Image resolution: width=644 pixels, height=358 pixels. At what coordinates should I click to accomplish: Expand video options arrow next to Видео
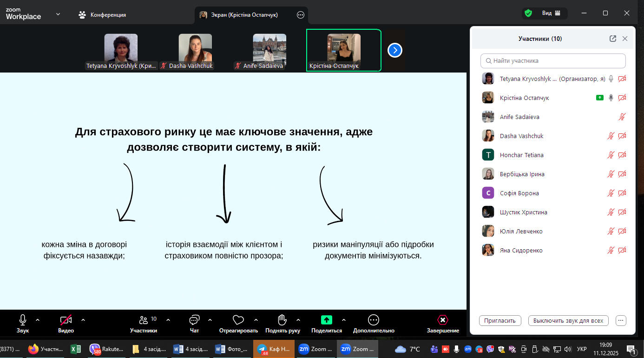click(x=83, y=320)
